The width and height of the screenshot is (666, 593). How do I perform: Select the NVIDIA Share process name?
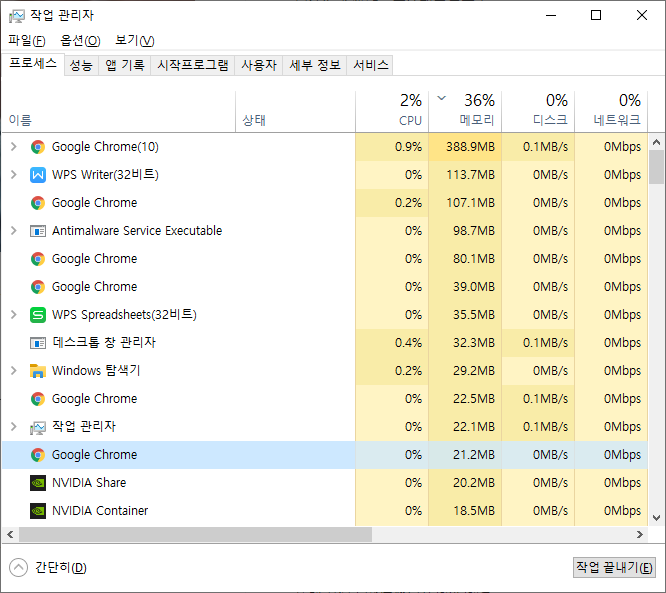89,483
